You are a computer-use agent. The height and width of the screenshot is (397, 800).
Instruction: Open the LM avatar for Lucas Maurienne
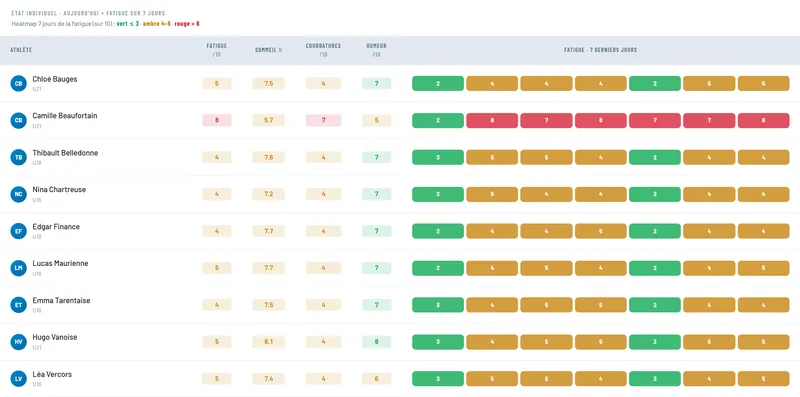pyautogui.click(x=18, y=268)
